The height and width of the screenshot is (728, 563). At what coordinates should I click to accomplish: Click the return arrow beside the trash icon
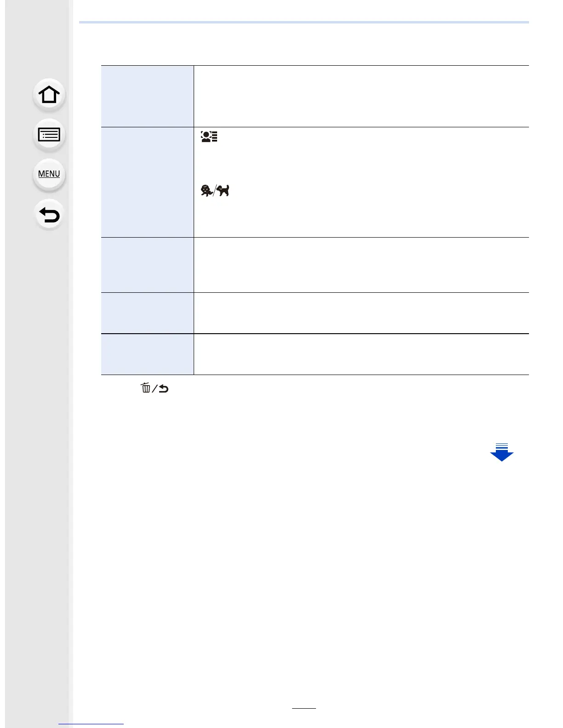tap(163, 389)
